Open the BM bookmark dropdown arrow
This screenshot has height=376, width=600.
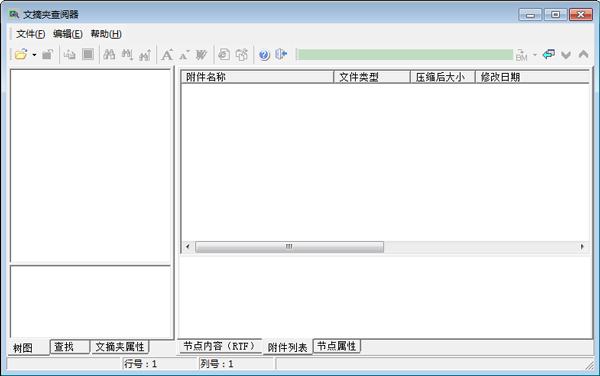coord(535,55)
